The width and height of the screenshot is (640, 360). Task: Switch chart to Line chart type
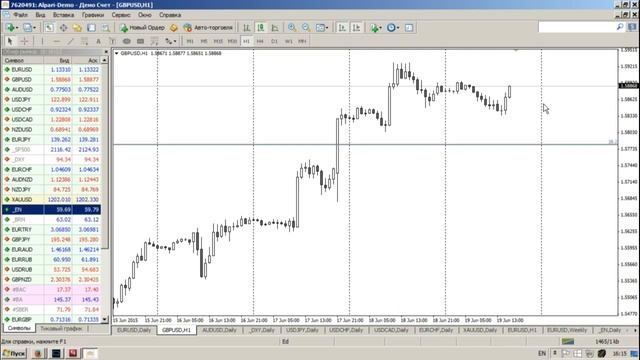pos(275,28)
